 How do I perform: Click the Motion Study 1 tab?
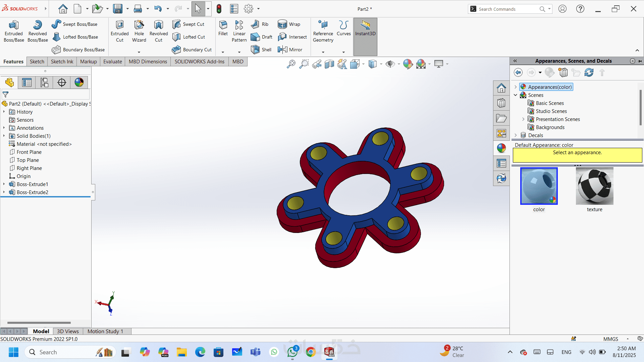click(x=105, y=331)
